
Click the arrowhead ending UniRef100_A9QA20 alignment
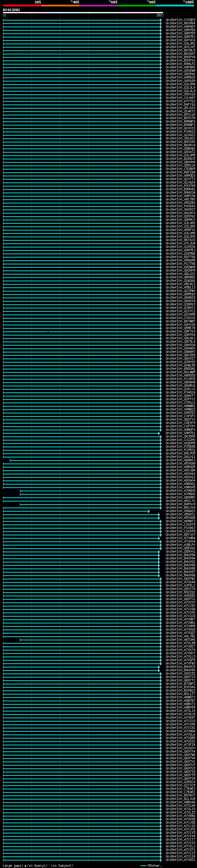point(149,511)
